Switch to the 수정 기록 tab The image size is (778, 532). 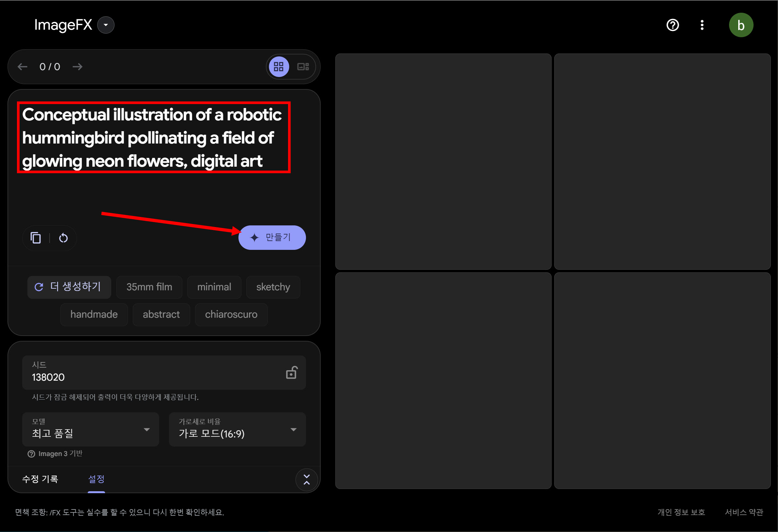pos(40,479)
